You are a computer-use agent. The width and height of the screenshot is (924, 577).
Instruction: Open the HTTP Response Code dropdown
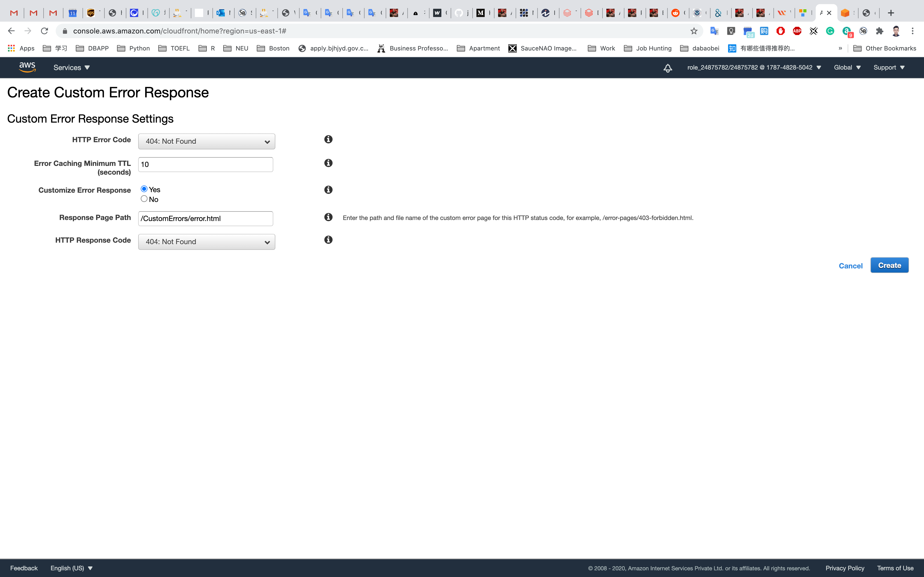[207, 242]
